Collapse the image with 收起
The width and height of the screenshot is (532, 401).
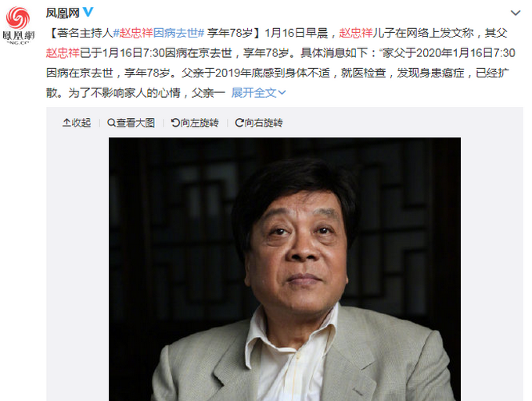(x=77, y=123)
